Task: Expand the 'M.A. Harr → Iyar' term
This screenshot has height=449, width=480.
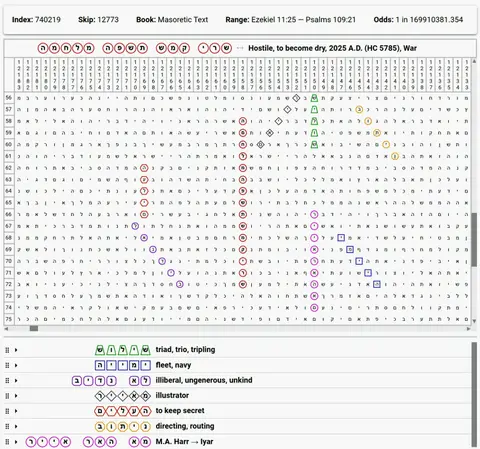Action: 16,442
